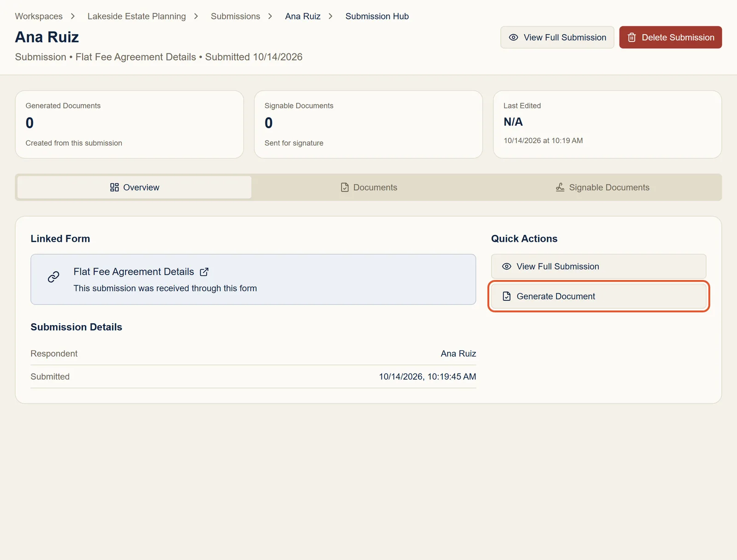The image size is (737, 560).
Task: Open Workspaces breadcrumb link
Action: click(39, 16)
